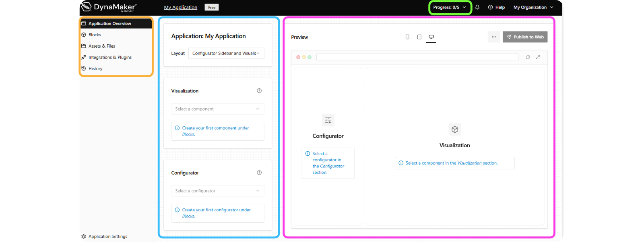Select the desktop preview icon
644x242 pixels.
point(431,37)
